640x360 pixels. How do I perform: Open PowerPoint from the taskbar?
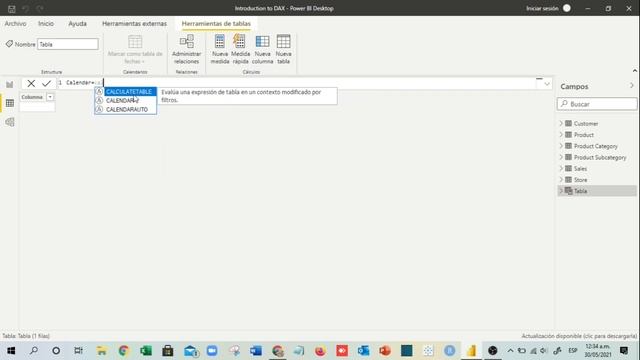[385, 351]
